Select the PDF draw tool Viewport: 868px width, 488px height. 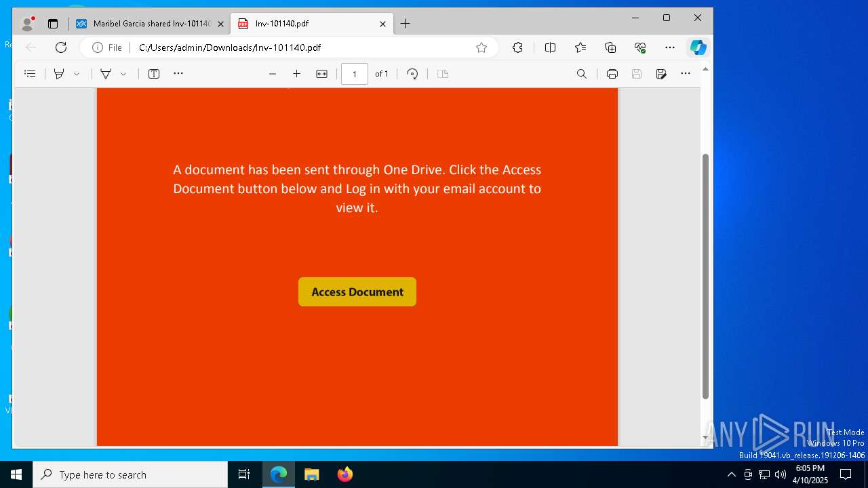(x=106, y=74)
